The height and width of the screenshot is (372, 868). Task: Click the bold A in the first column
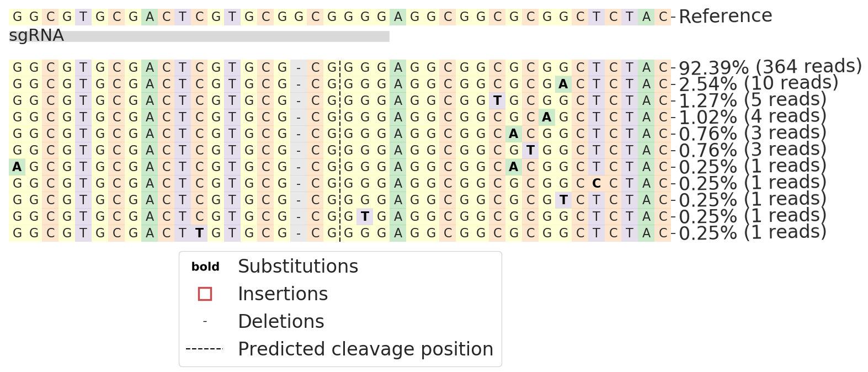(x=17, y=167)
